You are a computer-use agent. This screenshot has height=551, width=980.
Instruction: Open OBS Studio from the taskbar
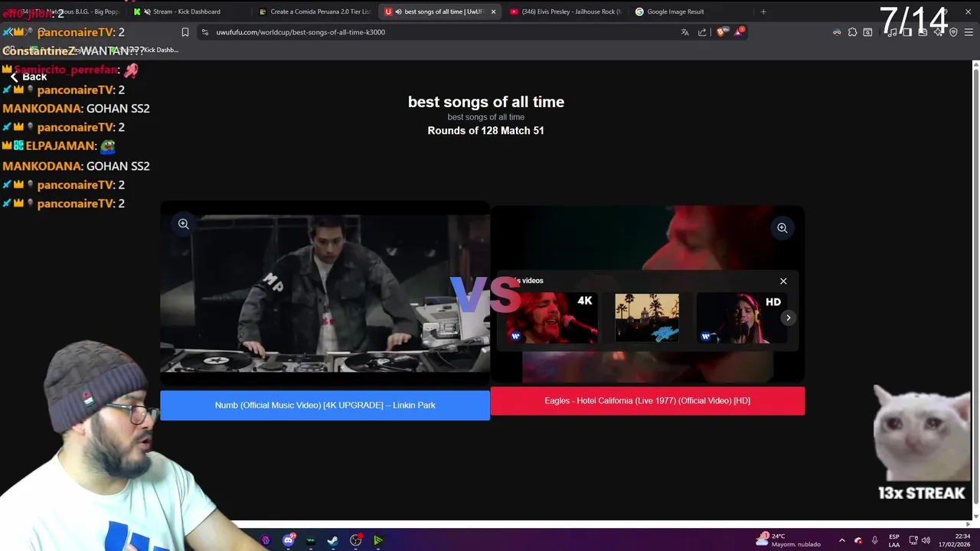pyautogui.click(x=355, y=540)
